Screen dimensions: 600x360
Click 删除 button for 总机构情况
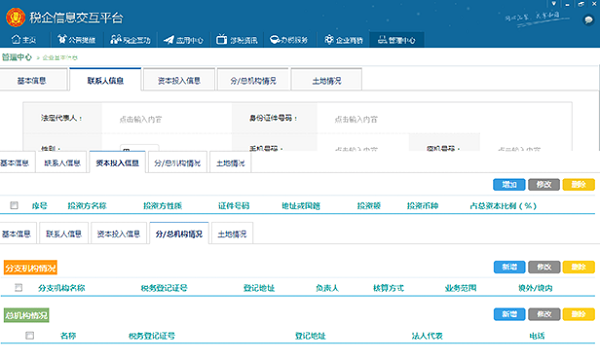point(579,314)
